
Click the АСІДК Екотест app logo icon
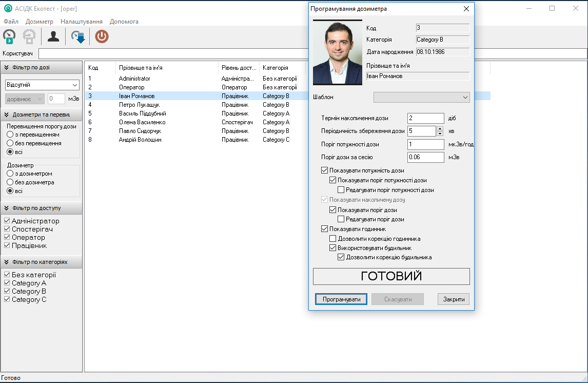pos(8,9)
